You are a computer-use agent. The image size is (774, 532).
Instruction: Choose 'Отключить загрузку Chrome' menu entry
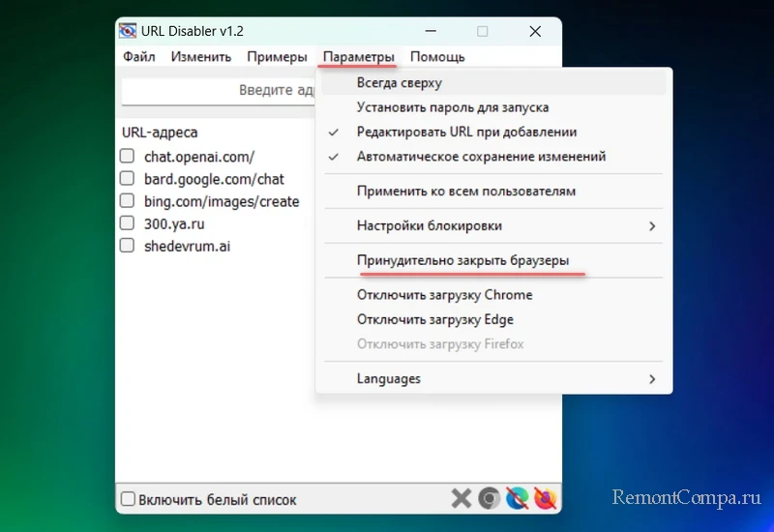[x=444, y=294]
